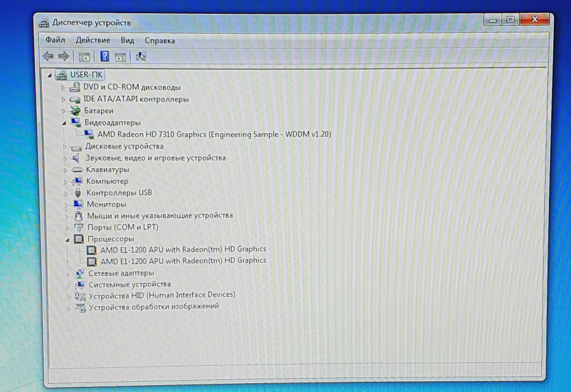This screenshot has width=571, height=392.
Task: Select AMD Radeon HD 7310 Graphics text
Action: tap(214, 134)
